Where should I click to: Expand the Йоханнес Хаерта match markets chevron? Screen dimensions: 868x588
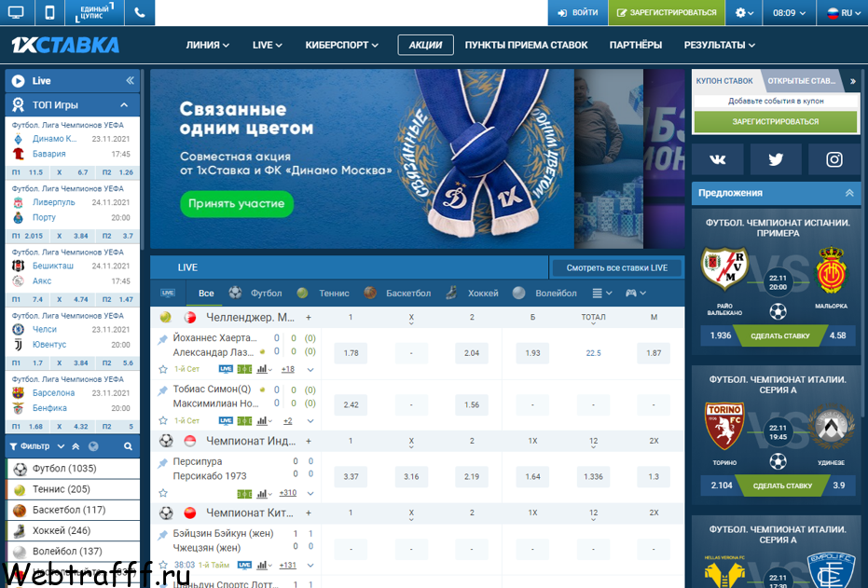coord(310,370)
